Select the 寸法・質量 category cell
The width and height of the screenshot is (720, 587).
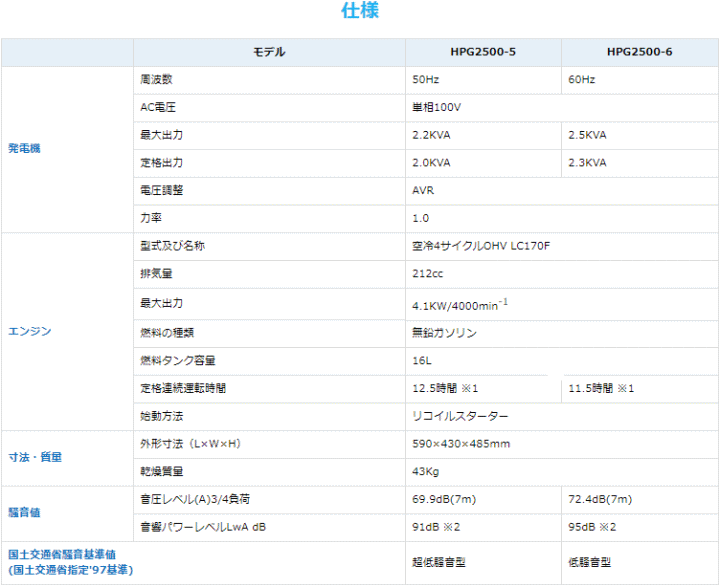pyautogui.click(x=67, y=457)
